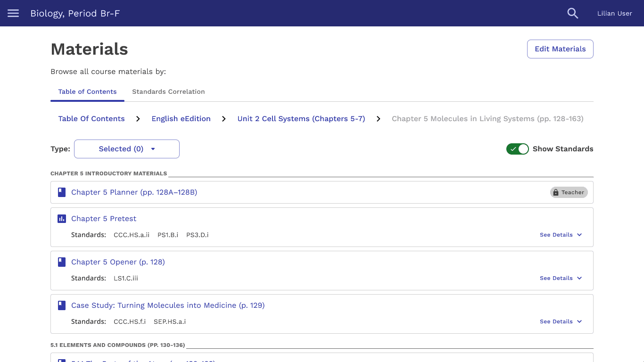Expand See Details for Chapter 5 Pretest
Screen dimensions: 644x362
(561, 234)
